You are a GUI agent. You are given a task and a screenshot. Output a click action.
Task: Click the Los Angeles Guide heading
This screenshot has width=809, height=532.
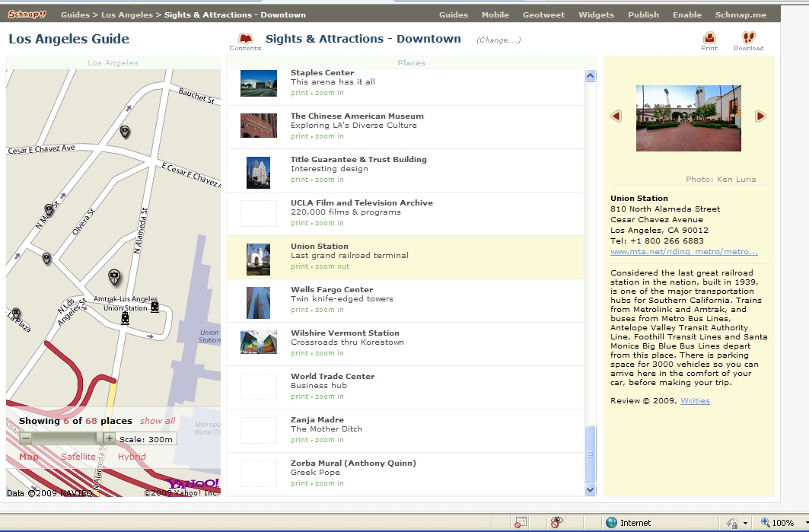[x=68, y=39]
